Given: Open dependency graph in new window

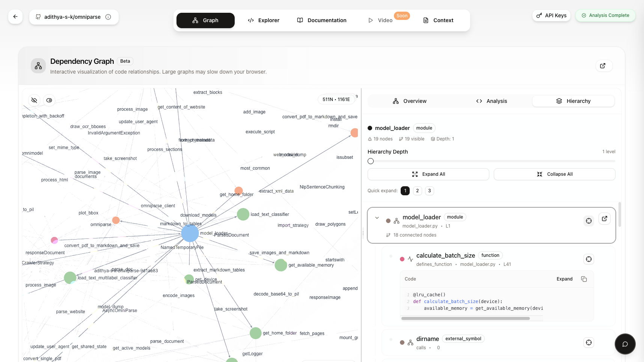Looking at the screenshot, I should [x=604, y=66].
